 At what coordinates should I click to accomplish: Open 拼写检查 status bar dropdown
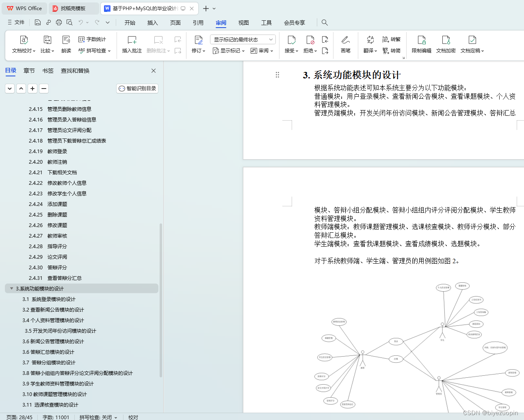click(116, 417)
